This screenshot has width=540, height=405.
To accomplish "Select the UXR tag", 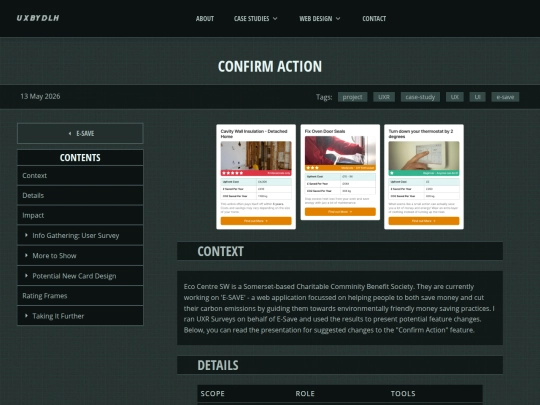I will click(384, 97).
